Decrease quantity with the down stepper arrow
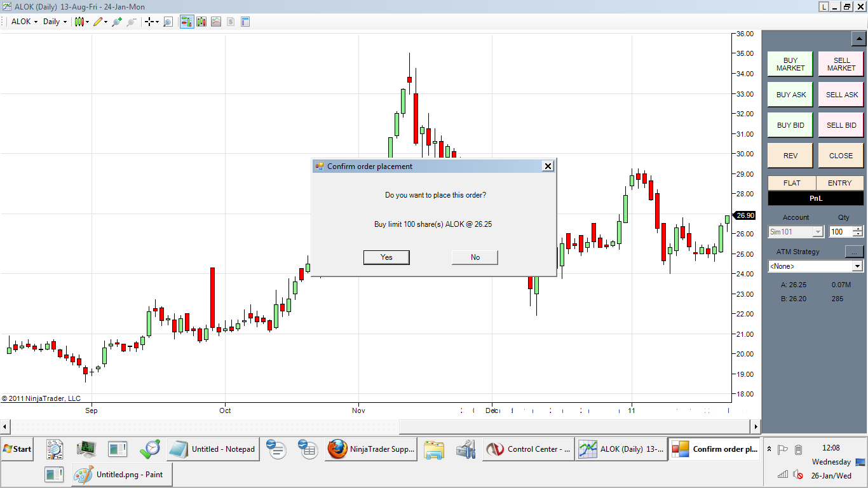 [x=858, y=235]
